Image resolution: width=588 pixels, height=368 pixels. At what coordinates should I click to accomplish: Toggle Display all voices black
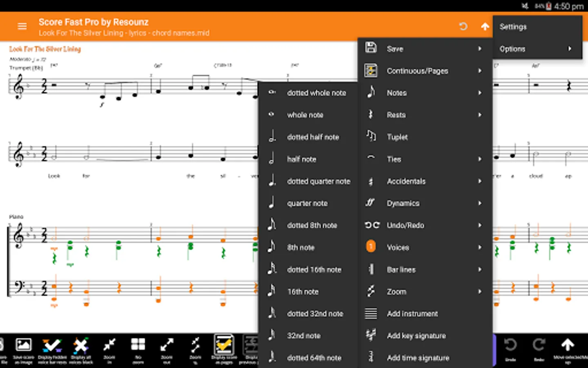point(80,346)
